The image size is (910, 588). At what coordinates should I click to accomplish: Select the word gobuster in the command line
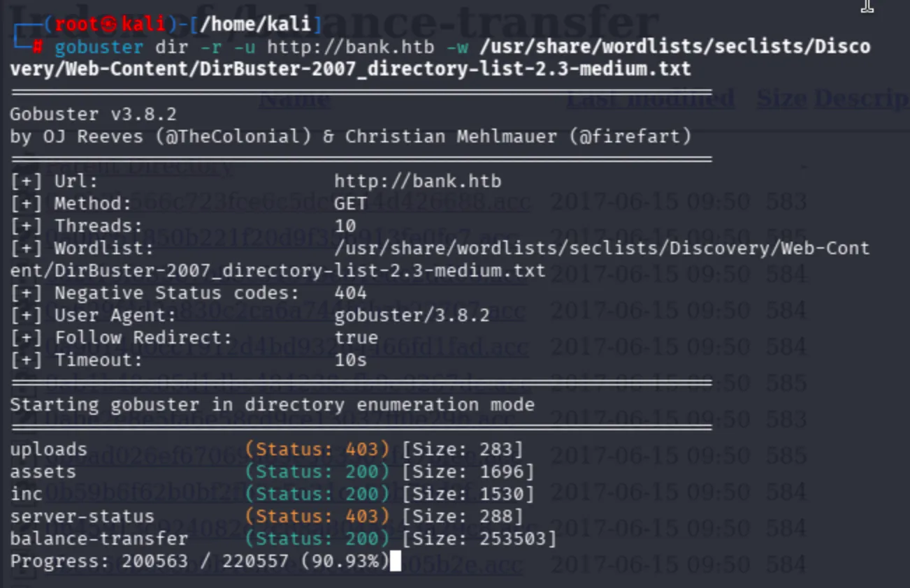click(x=99, y=47)
